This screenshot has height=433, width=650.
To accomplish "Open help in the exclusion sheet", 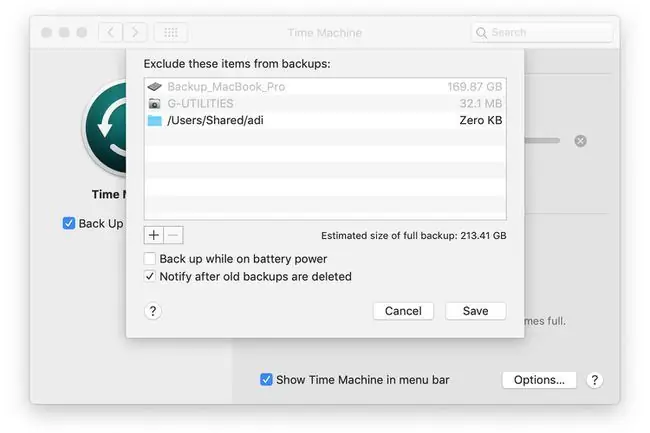I will click(x=153, y=311).
